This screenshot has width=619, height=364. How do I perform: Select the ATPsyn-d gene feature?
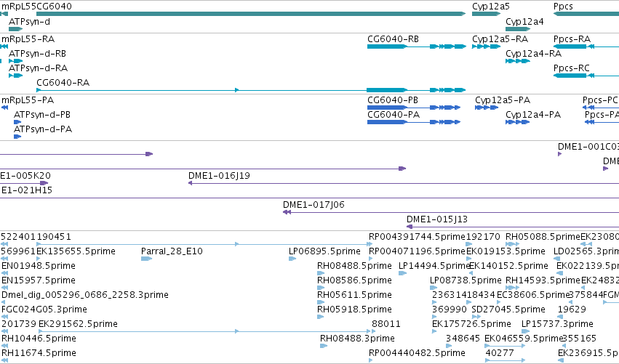(16, 29)
